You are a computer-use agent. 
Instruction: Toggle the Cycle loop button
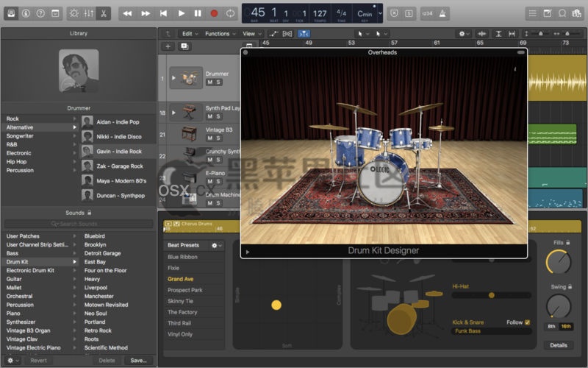(x=230, y=13)
